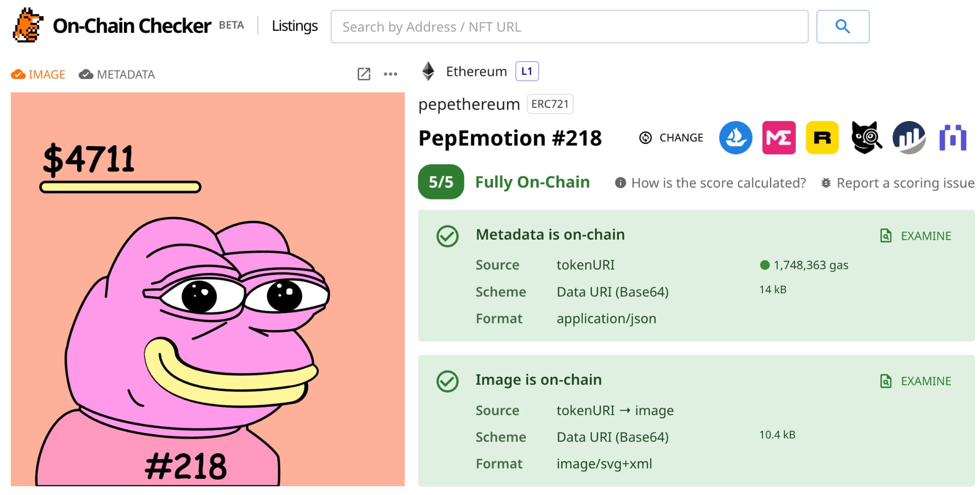This screenshot has width=980, height=495.
Task: Open NFT image in new window icon
Action: pos(364,74)
